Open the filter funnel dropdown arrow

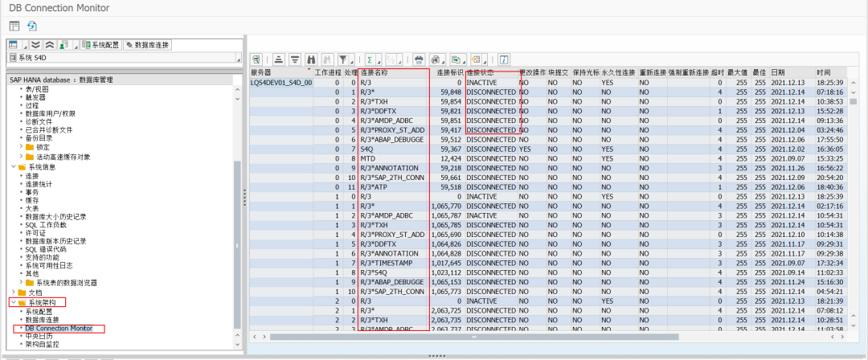pyautogui.click(x=351, y=59)
